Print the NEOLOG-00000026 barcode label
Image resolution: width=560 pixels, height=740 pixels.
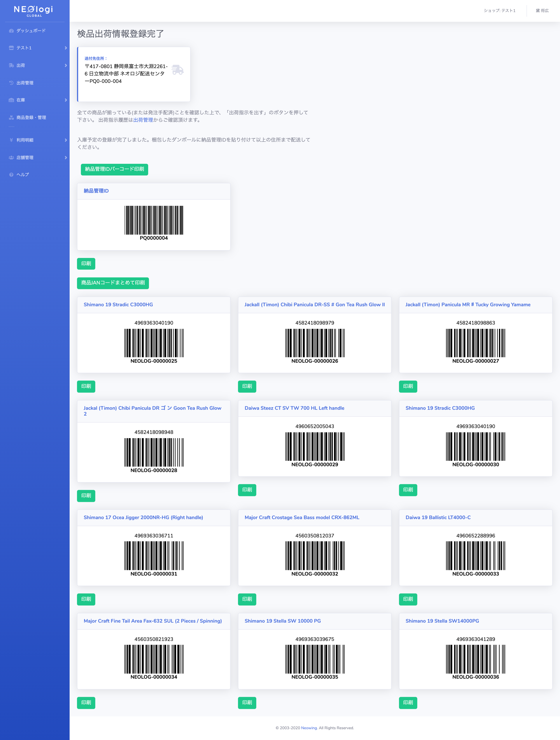(x=247, y=386)
